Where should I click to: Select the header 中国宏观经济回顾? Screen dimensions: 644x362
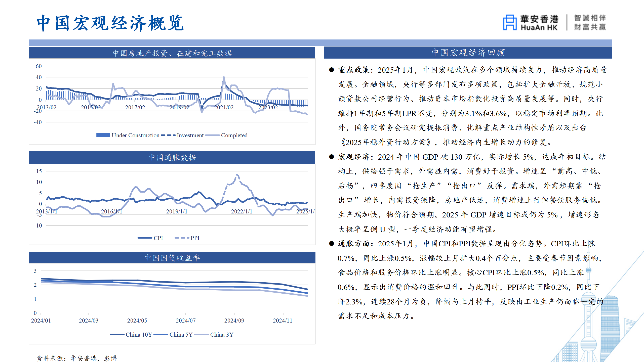pos(468,53)
